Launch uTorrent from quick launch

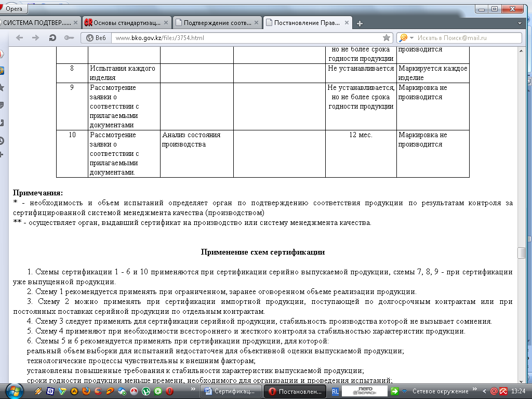tap(146, 391)
